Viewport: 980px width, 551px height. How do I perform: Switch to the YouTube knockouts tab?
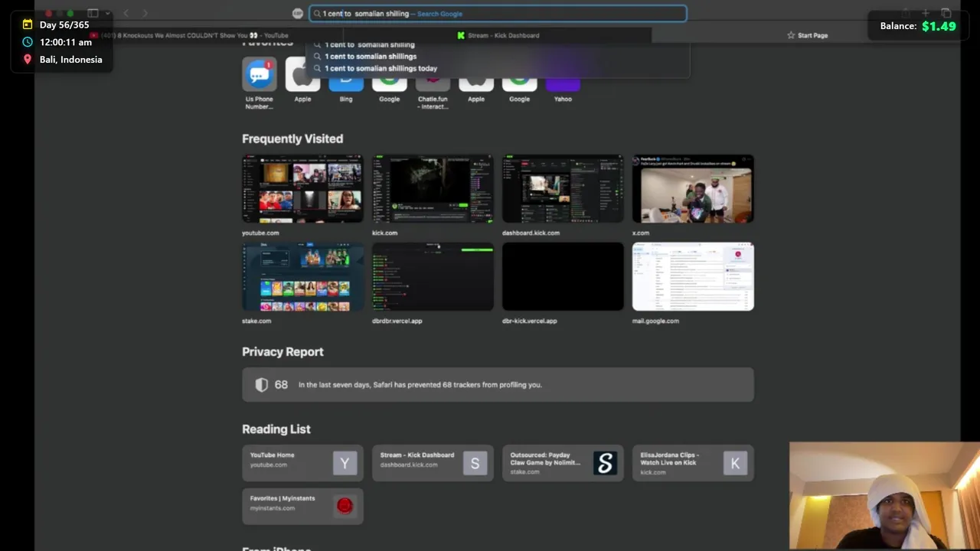[x=190, y=35]
